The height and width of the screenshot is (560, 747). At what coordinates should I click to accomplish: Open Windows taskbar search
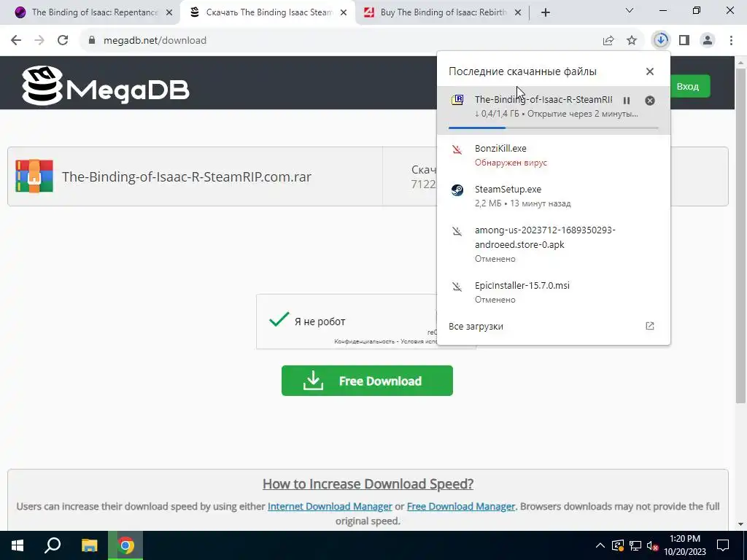click(x=53, y=545)
